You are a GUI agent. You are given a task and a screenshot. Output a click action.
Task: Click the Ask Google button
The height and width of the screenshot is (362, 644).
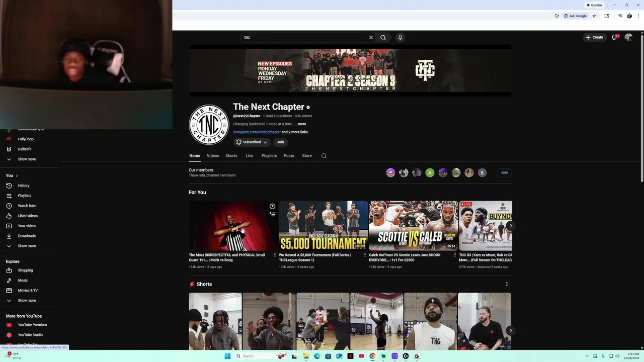575,16
